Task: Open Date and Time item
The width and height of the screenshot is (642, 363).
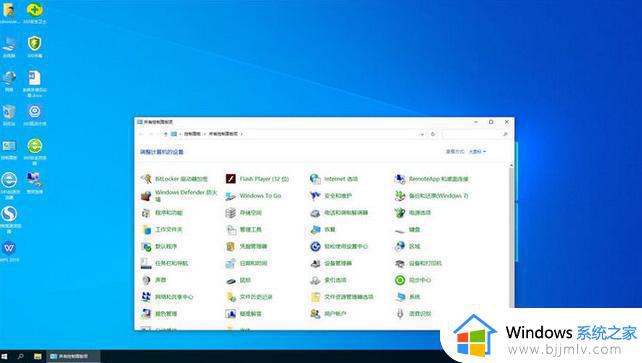Action: 246,263
